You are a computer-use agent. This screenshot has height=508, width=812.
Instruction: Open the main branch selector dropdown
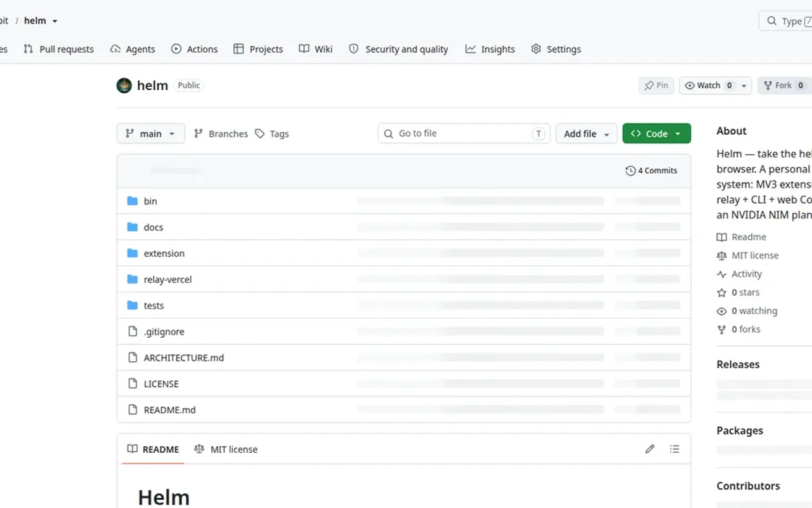pyautogui.click(x=151, y=133)
